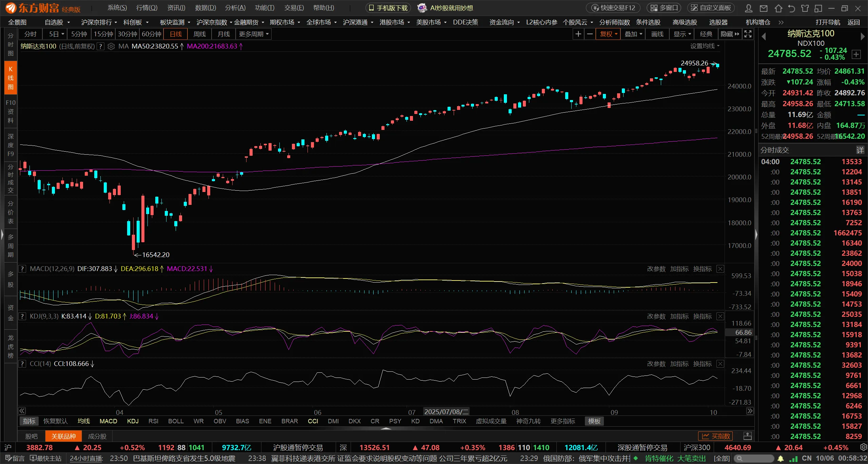Zoom in chart with plus icon
This screenshot has width=868, height=464.
pos(578,34)
